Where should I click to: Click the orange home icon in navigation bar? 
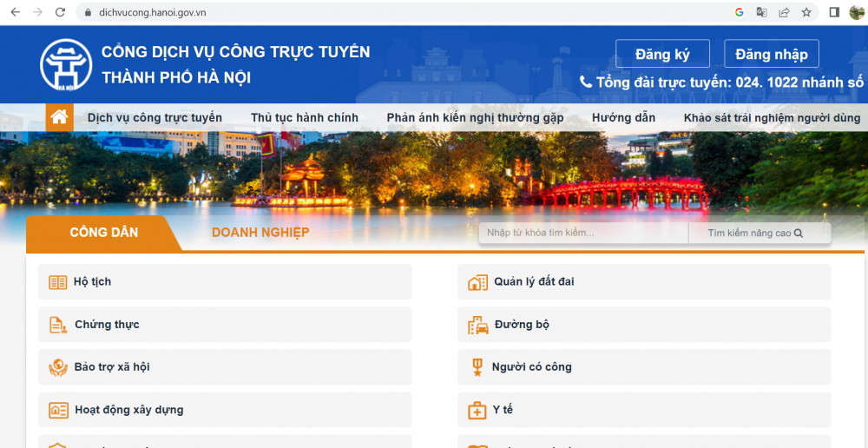coord(59,117)
